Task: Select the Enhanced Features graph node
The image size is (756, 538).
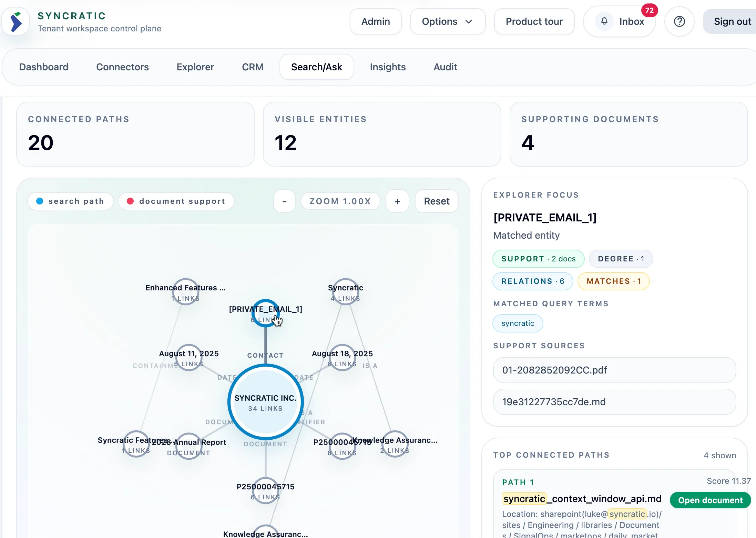Action: tap(186, 292)
